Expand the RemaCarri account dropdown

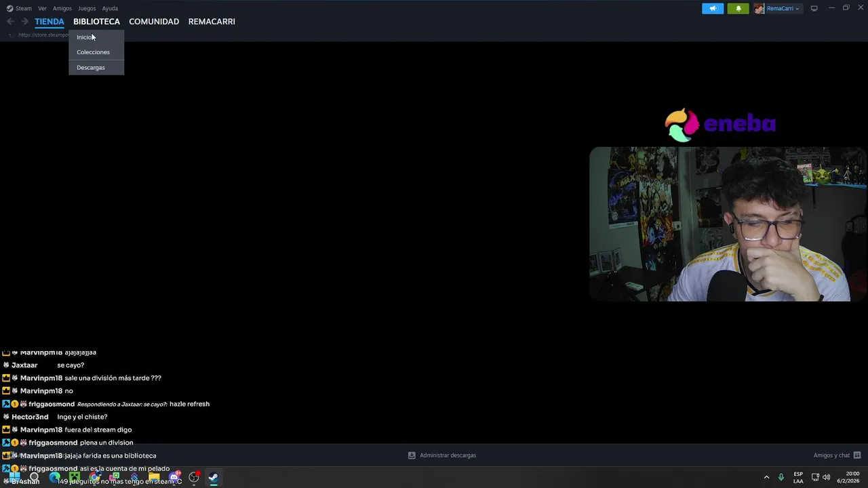click(783, 8)
